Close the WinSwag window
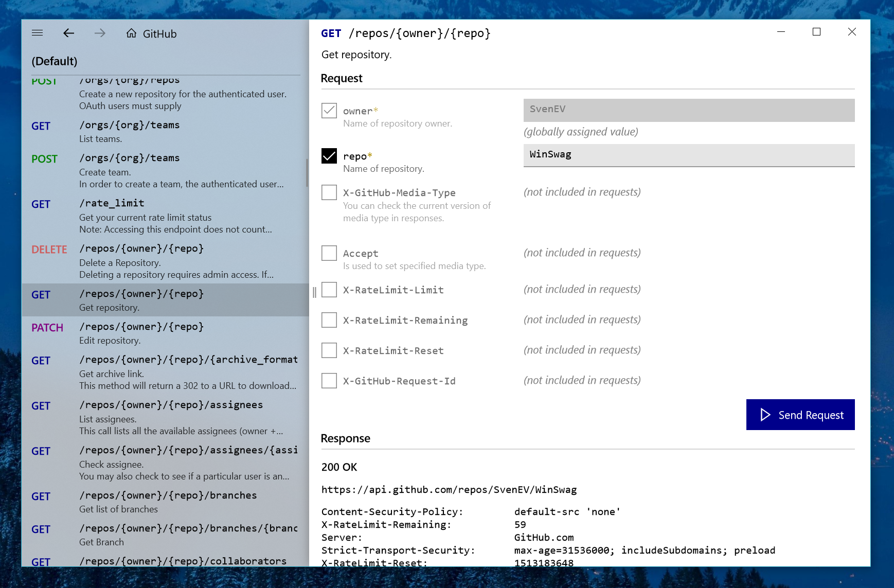 [852, 32]
